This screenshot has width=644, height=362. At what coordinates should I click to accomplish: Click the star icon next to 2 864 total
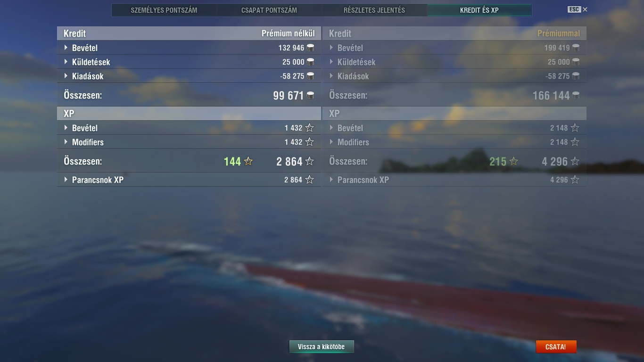coord(309,162)
